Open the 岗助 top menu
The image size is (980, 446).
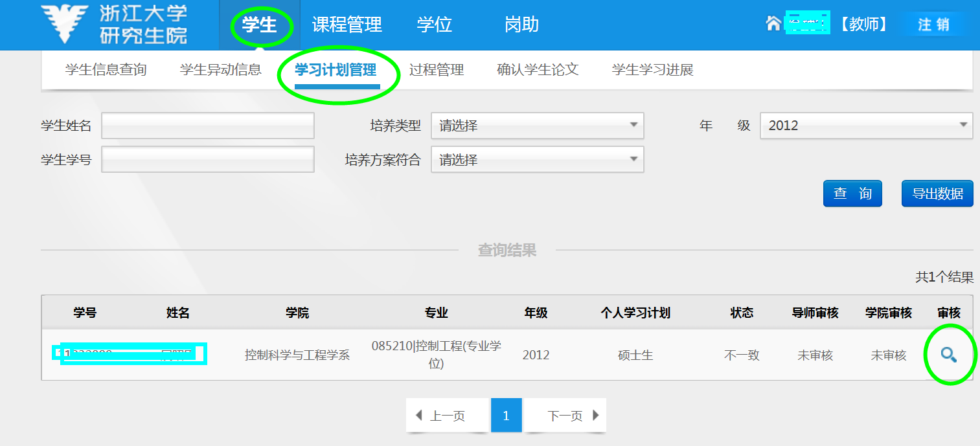[x=521, y=25]
